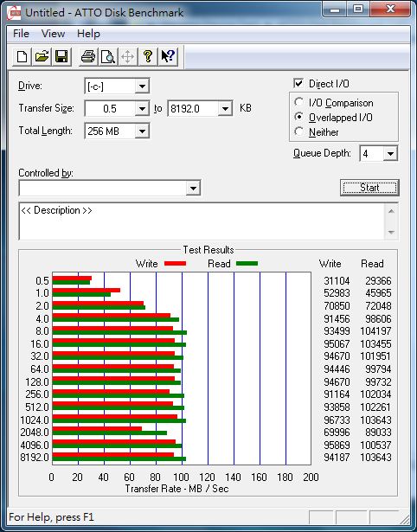The height and width of the screenshot is (532, 417).
Task: Open the File menu
Action: tap(21, 34)
